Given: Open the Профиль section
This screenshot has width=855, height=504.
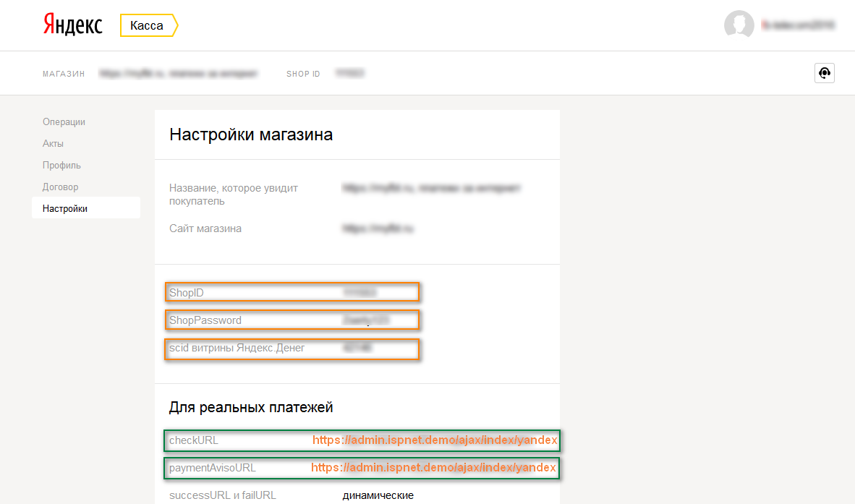Looking at the screenshot, I should pos(61,166).
